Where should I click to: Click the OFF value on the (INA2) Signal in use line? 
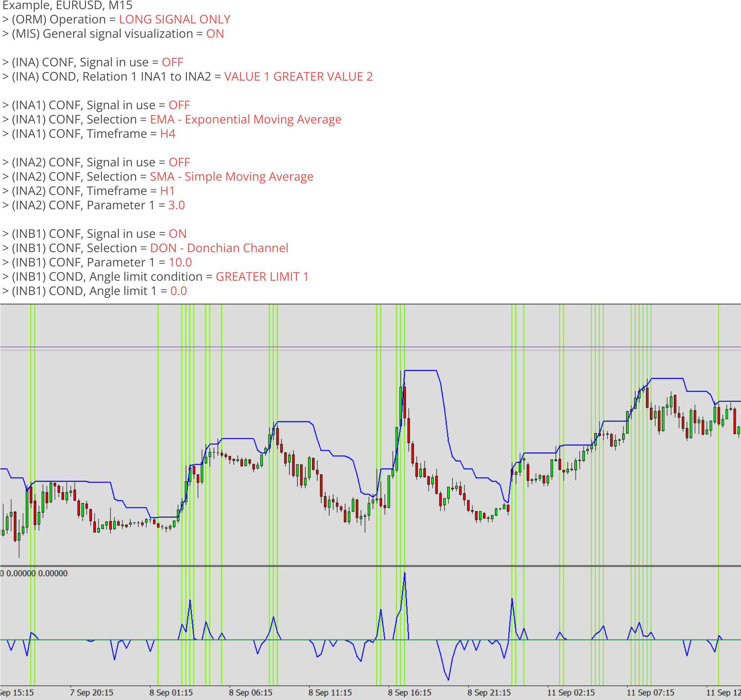(179, 162)
